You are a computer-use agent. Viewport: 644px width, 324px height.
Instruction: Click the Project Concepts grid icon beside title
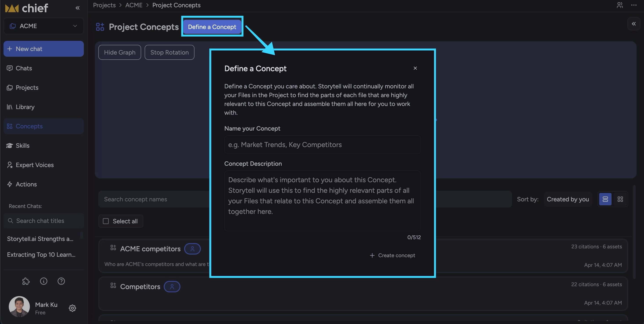pos(100,27)
